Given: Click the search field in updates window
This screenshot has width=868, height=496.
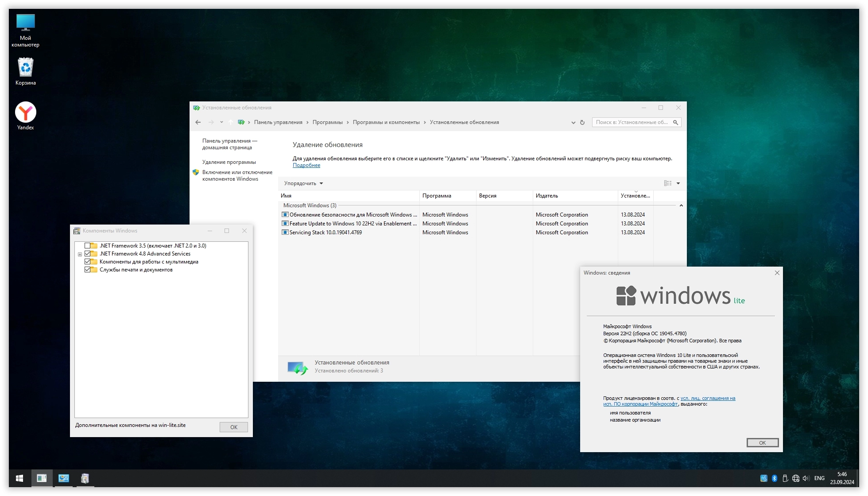Looking at the screenshot, I should pyautogui.click(x=632, y=123).
